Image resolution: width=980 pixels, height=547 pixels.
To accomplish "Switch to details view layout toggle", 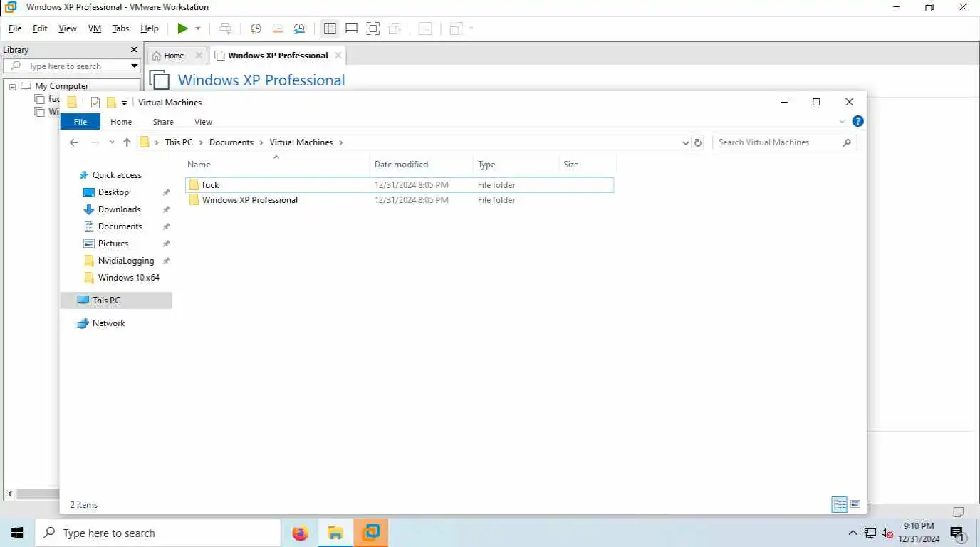I will pos(840,504).
